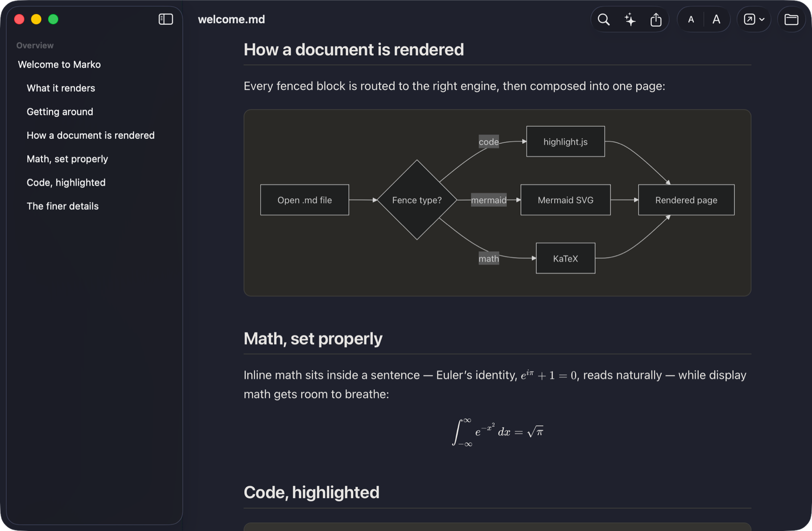Navigate to Math, set properly
This screenshot has height=531, width=812.
pos(67,159)
